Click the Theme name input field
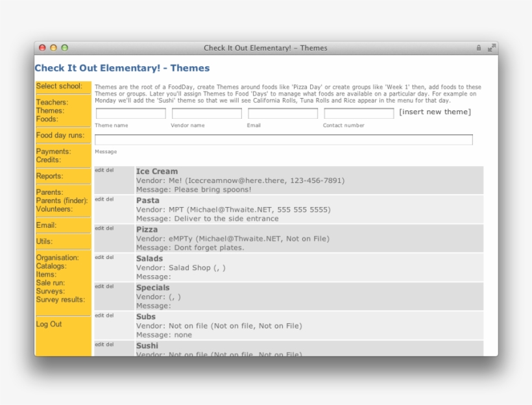 click(x=132, y=112)
